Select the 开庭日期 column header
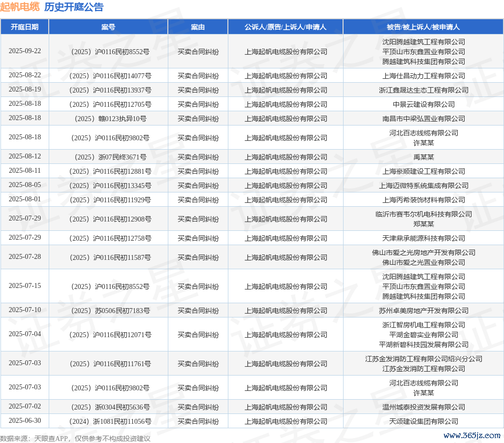 [x=25, y=27]
